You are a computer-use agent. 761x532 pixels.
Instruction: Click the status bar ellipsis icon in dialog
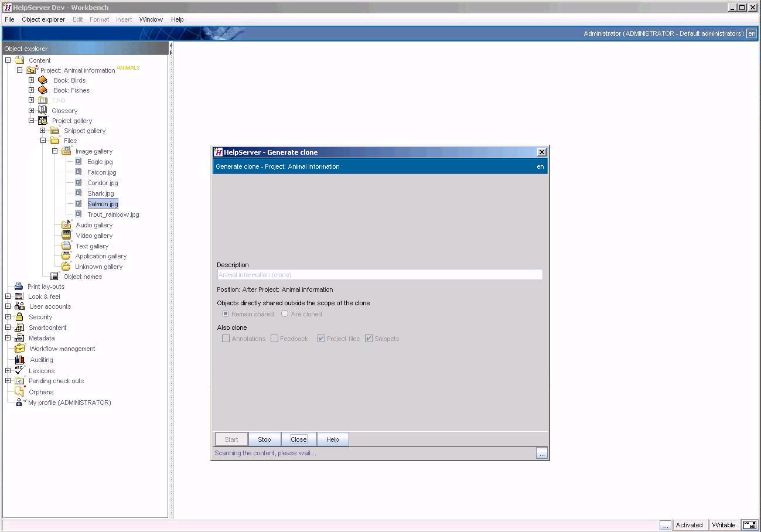(x=541, y=453)
